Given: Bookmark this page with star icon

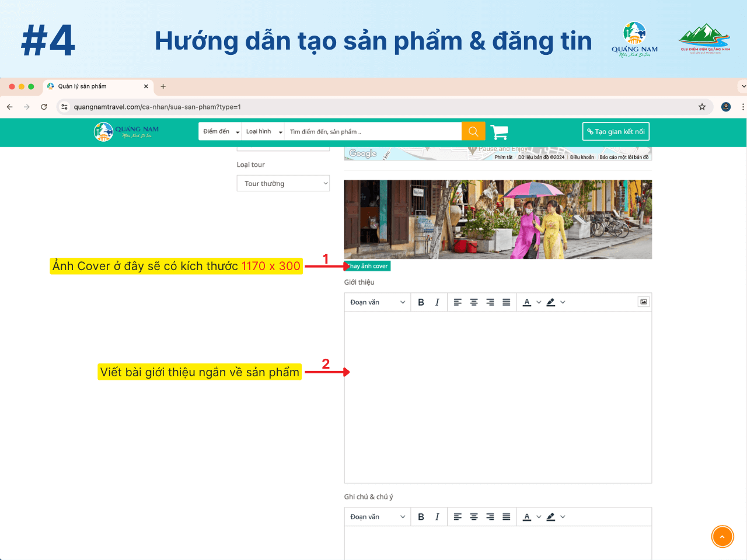Looking at the screenshot, I should pyautogui.click(x=702, y=107).
